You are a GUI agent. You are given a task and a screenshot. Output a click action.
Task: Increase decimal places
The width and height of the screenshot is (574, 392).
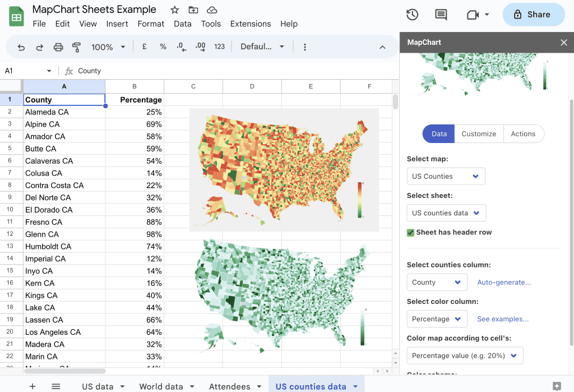point(200,47)
